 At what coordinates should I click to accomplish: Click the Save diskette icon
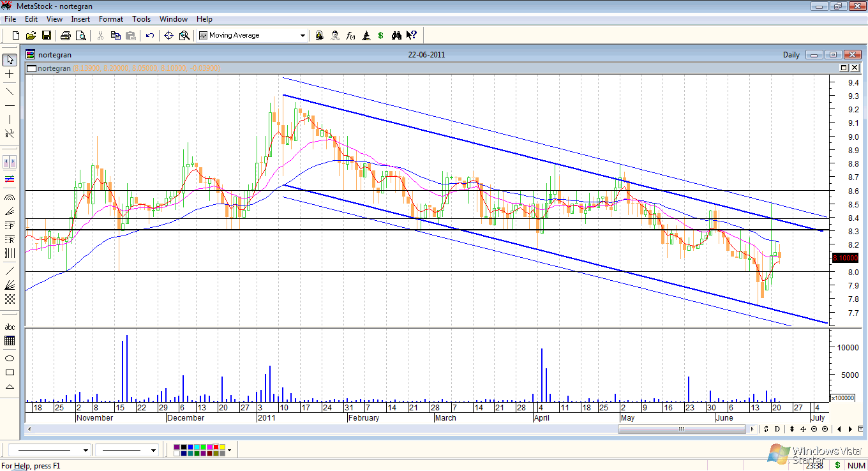(x=47, y=36)
